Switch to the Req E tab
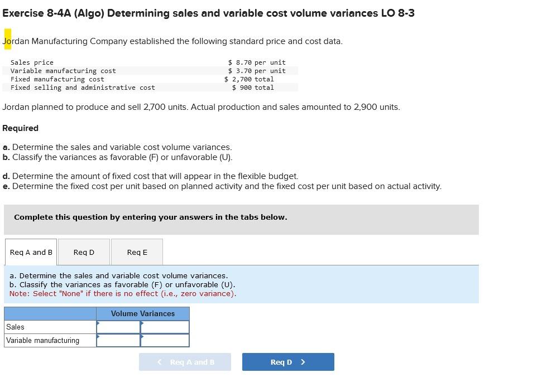This screenshot has height=392, width=542. pos(137,252)
